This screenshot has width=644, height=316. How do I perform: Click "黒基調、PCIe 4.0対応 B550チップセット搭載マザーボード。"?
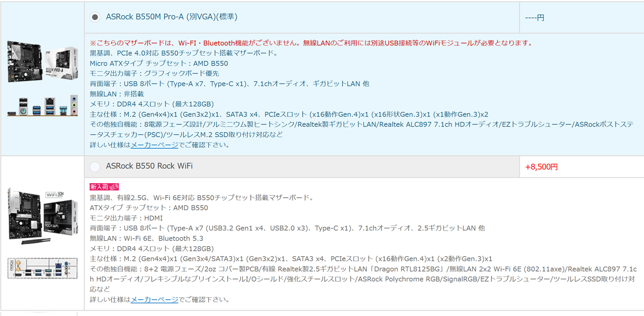[184, 53]
